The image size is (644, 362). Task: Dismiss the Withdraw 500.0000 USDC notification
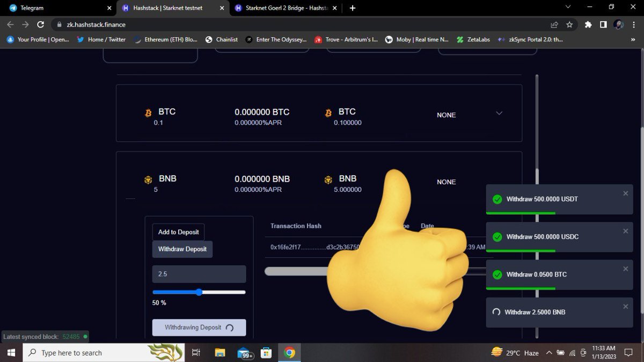pyautogui.click(x=625, y=231)
